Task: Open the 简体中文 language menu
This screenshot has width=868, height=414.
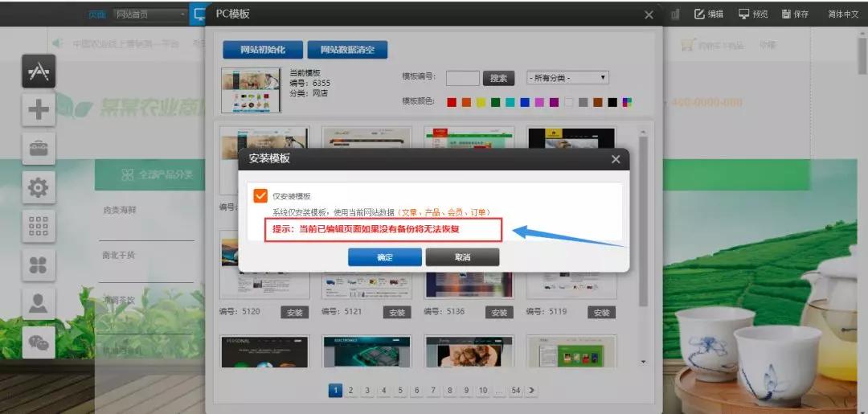Action: pyautogui.click(x=843, y=14)
